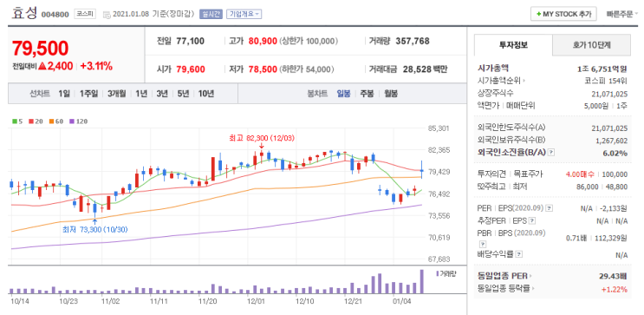The height and width of the screenshot is (315, 644).
Task: Click the 고가 80,900 value
Action: tap(263, 41)
